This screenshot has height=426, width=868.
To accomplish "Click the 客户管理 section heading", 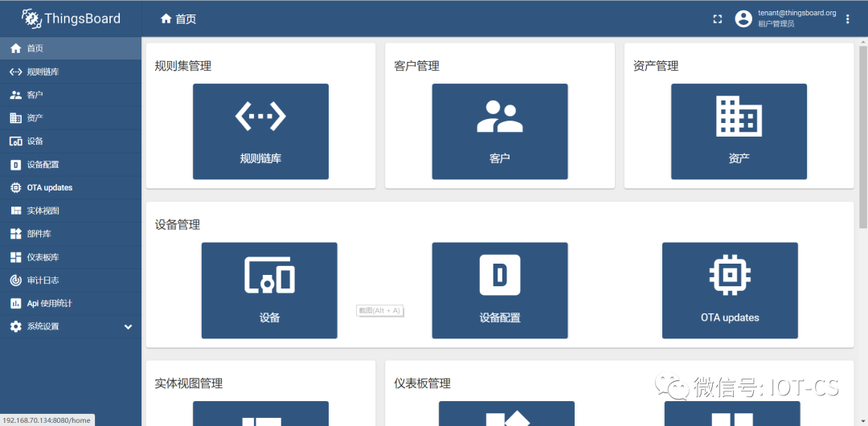I will tap(417, 67).
